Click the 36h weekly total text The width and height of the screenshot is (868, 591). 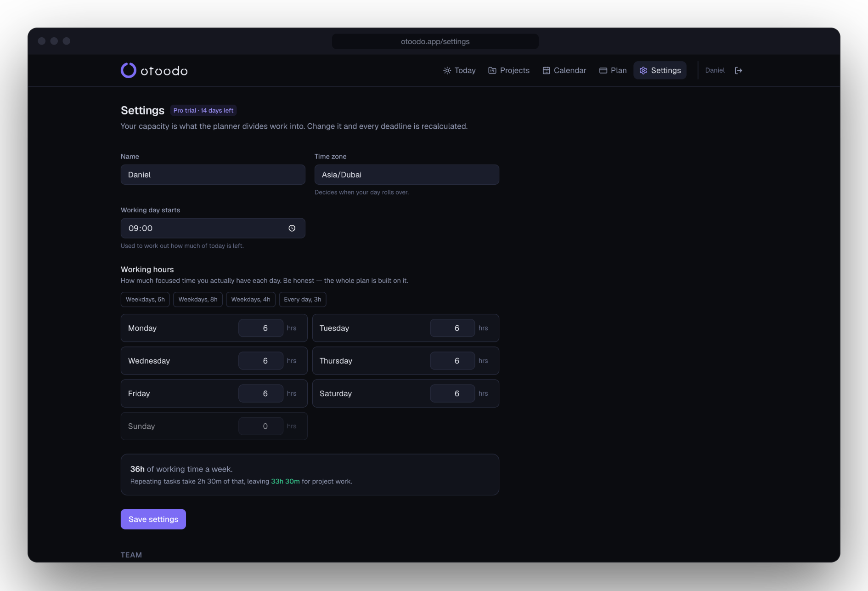click(137, 469)
